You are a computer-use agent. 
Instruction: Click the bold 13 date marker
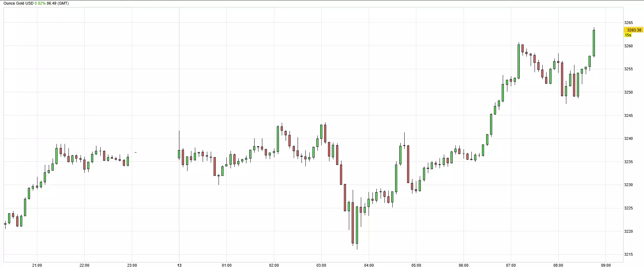coord(179,265)
